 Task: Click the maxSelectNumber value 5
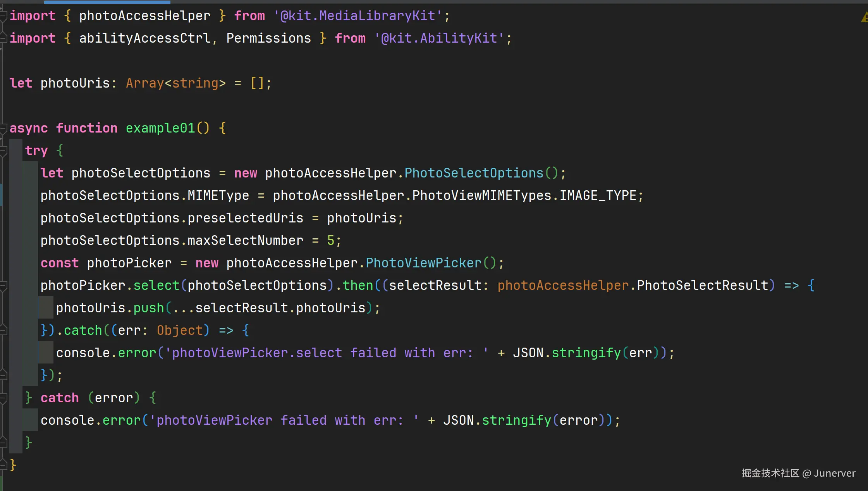pos(330,241)
